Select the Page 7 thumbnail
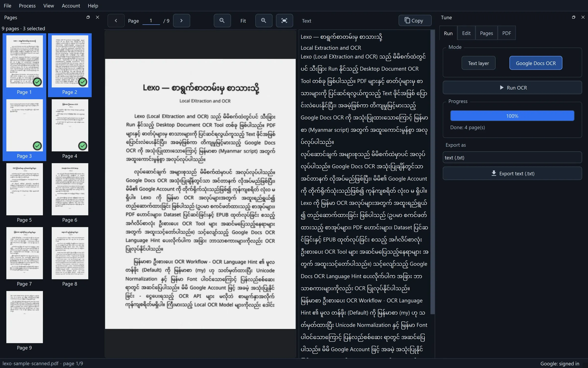588x368 pixels. pos(24,257)
